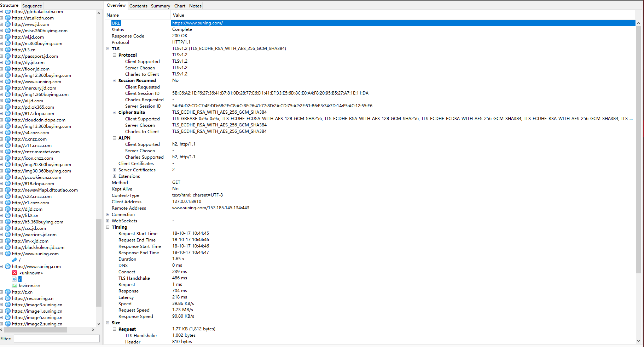Collapse the Session Resumed subsection

coord(114,81)
